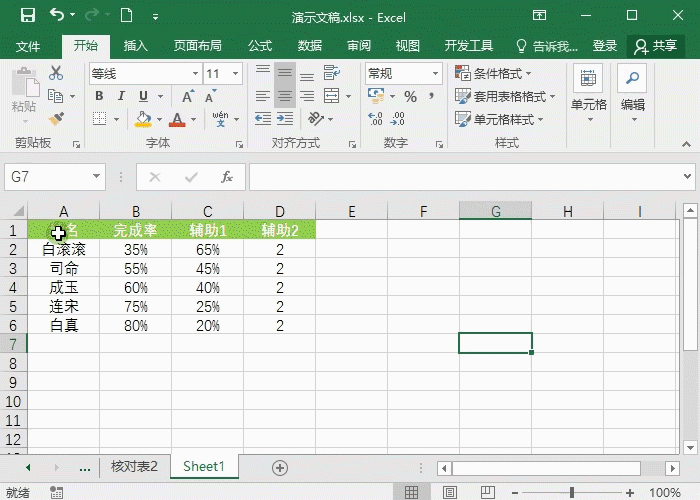This screenshot has height=500, width=700.
Task: Undo the last action
Action: (x=57, y=15)
